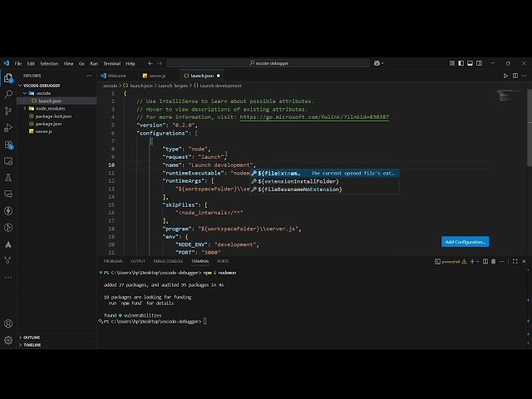
Task: Open the Terminal menu
Action: [x=112, y=63]
